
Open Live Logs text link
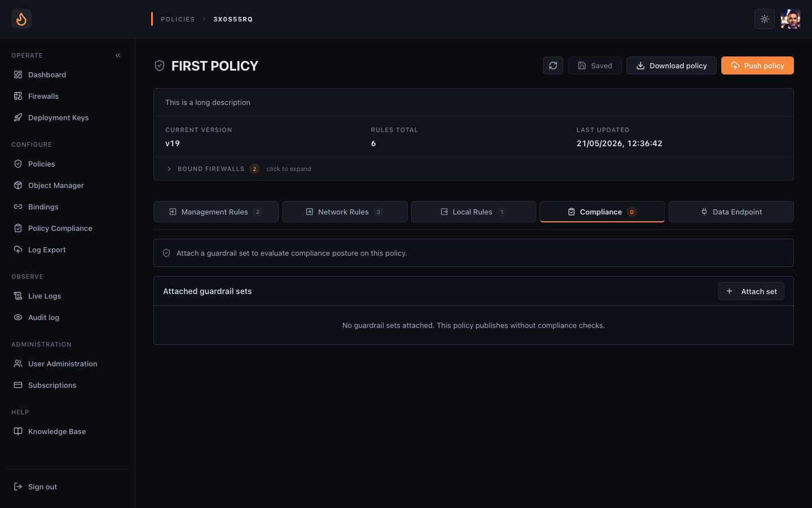[45, 296]
